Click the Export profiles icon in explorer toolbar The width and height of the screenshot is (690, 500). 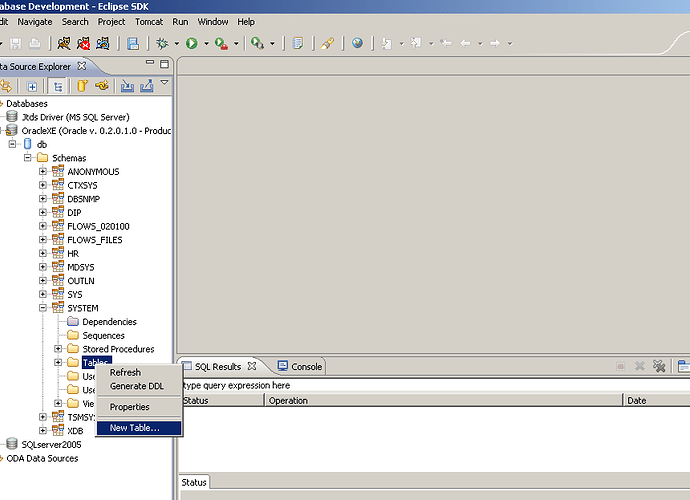[147, 85]
